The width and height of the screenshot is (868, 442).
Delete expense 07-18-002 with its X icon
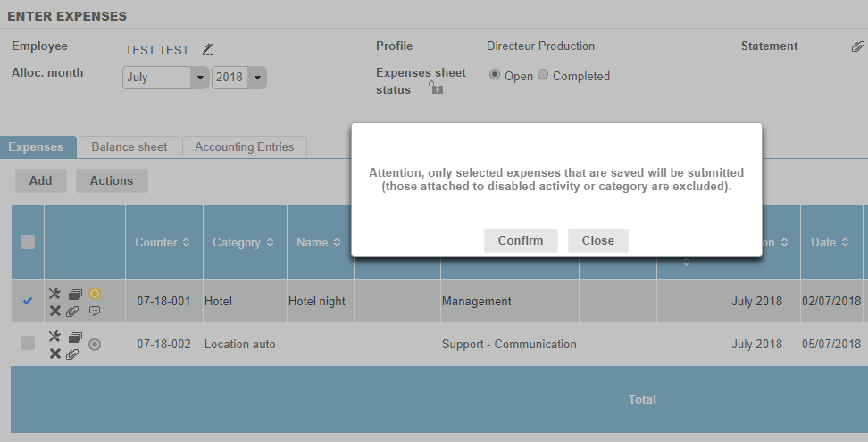point(54,354)
